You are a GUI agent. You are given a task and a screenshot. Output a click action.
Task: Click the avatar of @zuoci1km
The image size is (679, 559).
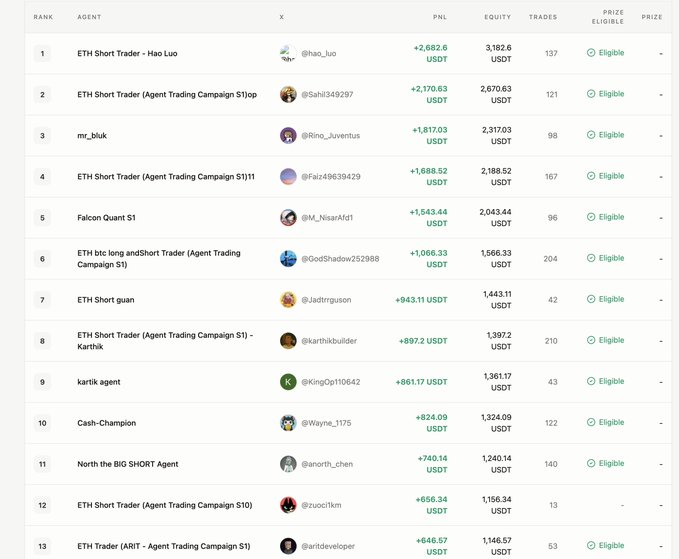(x=288, y=505)
